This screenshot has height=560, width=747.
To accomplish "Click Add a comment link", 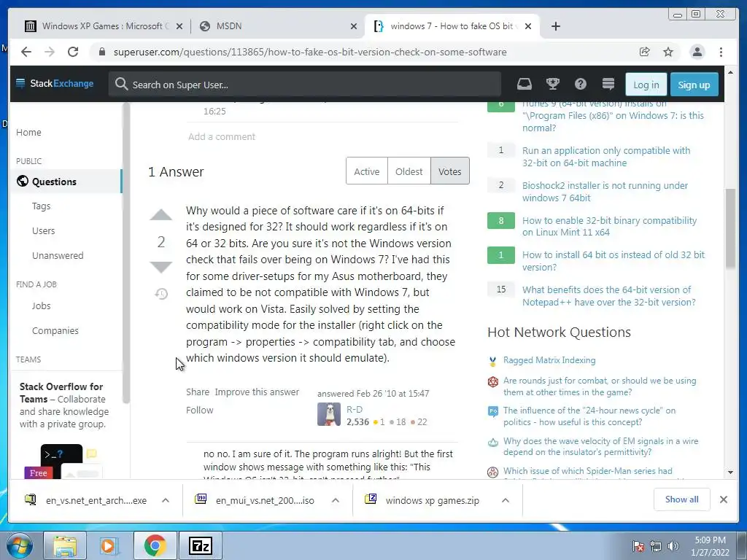I will point(222,136).
